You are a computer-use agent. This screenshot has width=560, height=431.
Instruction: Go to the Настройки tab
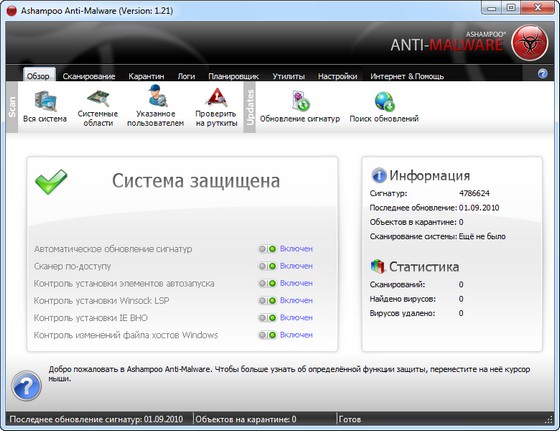[337, 76]
